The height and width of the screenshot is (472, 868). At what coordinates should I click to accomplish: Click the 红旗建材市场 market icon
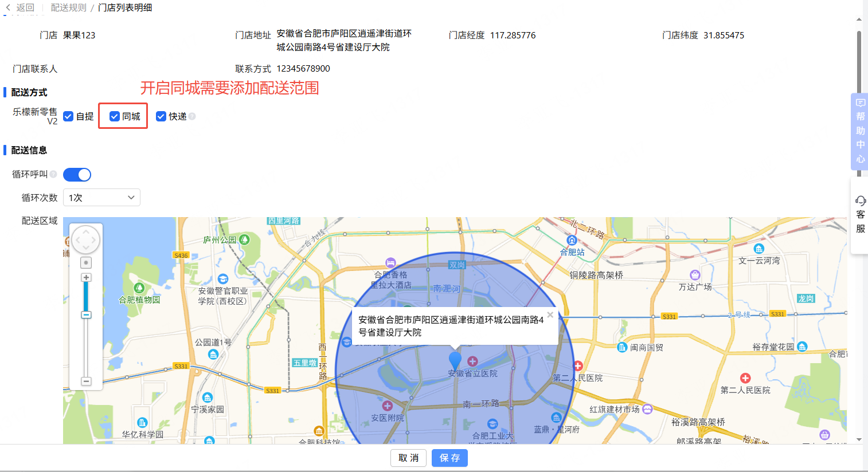point(647,409)
